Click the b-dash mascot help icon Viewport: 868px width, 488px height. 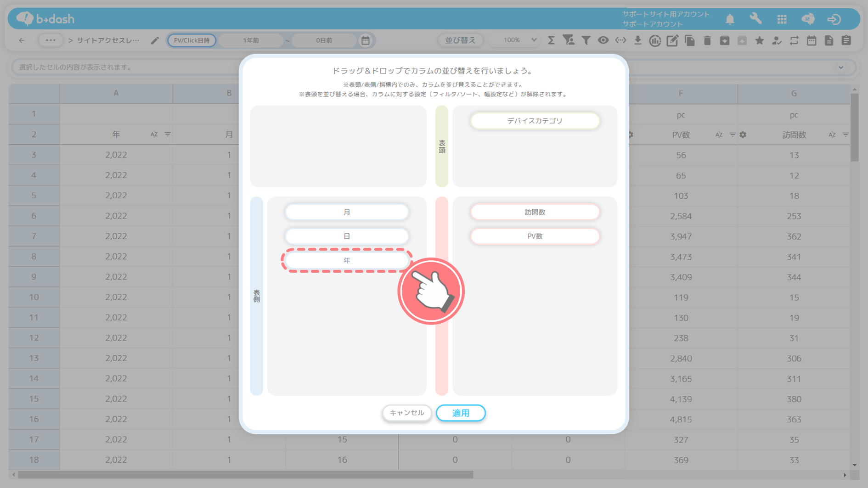click(x=808, y=19)
